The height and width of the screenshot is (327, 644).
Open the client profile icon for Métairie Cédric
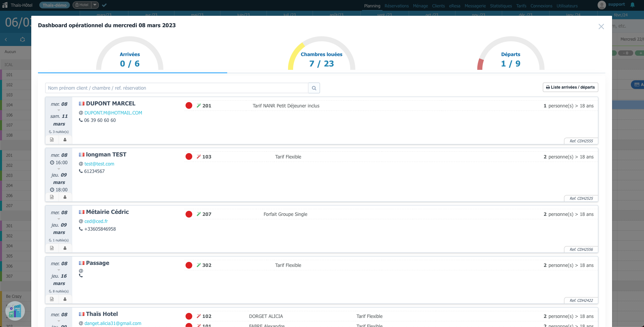coord(65,248)
